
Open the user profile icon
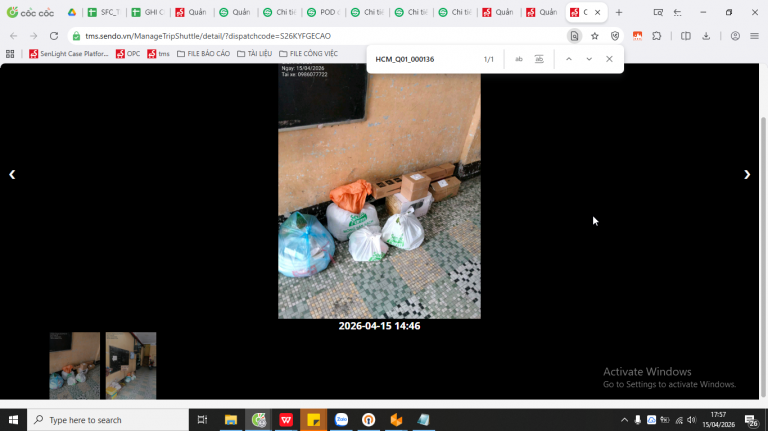(735, 36)
